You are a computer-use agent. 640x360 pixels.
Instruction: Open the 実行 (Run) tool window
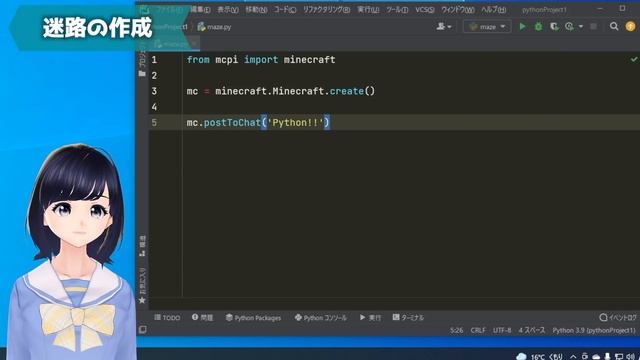point(370,318)
